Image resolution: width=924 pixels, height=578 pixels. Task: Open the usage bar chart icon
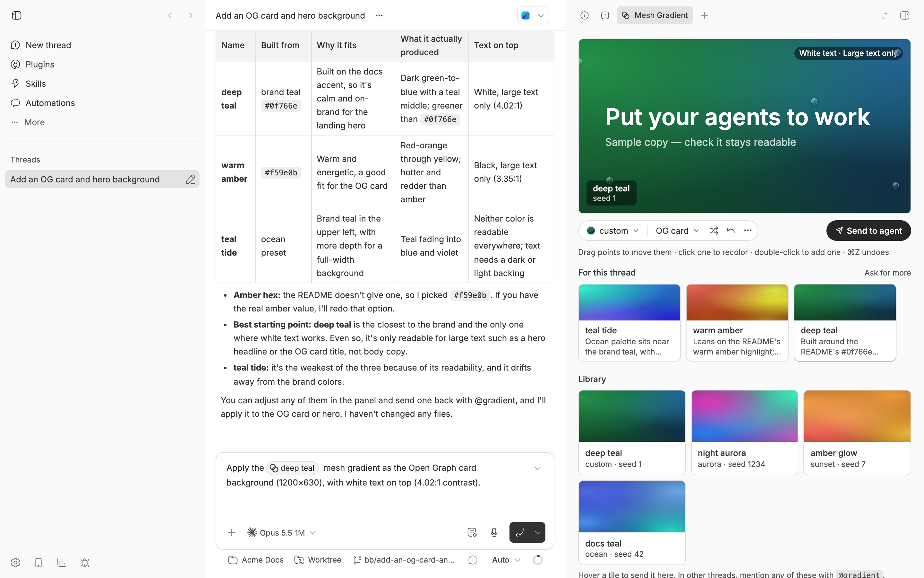point(62,562)
